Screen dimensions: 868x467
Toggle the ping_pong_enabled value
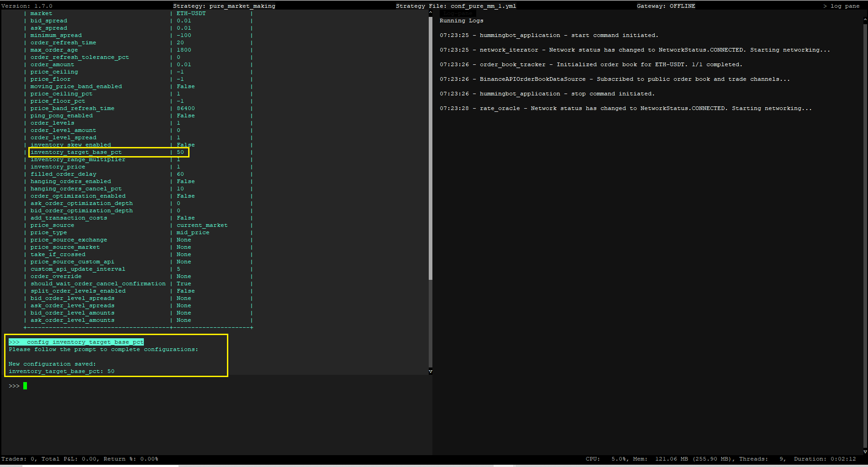[x=185, y=115]
